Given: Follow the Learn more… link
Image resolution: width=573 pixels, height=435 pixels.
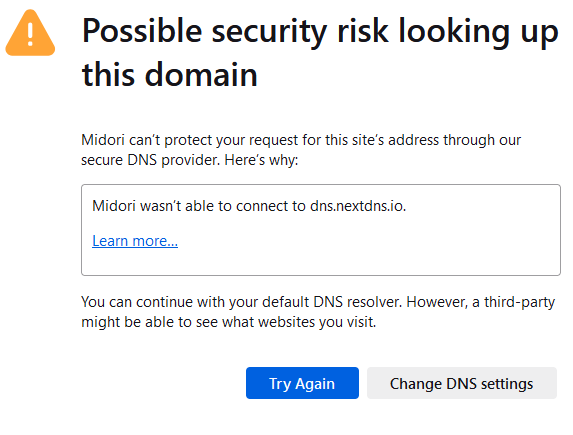Looking at the screenshot, I should pyautogui.click(x=135, y=241).
